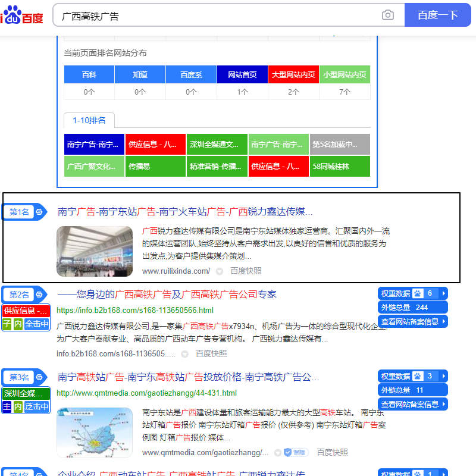Click the link icon beside 第3名
The height and width of the screenshot is (476, 476).
tap(39, 377)
